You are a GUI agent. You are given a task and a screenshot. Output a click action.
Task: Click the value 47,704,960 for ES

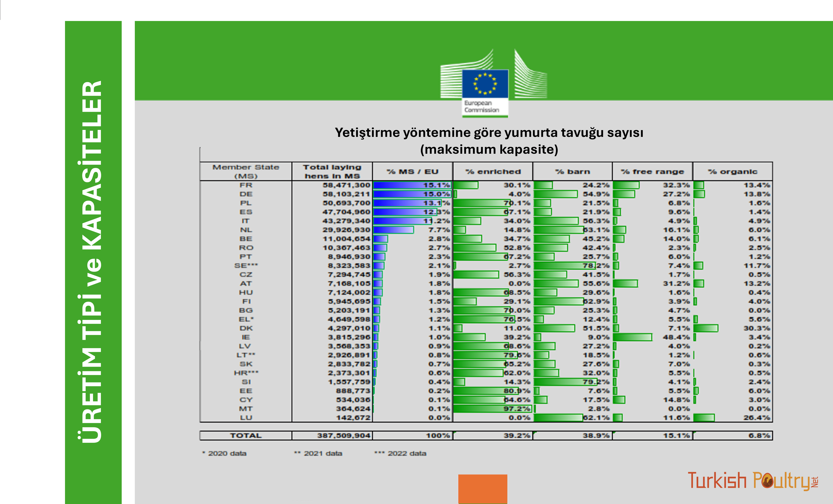coord(346,212)
